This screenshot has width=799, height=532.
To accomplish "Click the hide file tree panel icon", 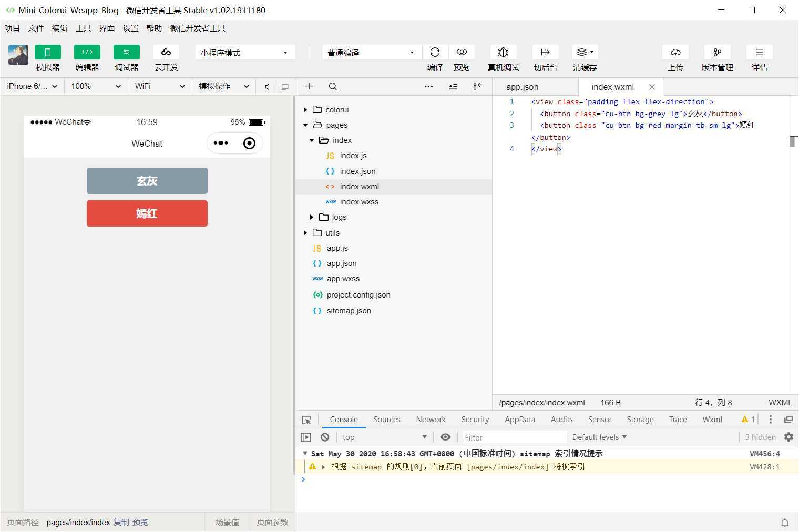I will click(477, 86).
